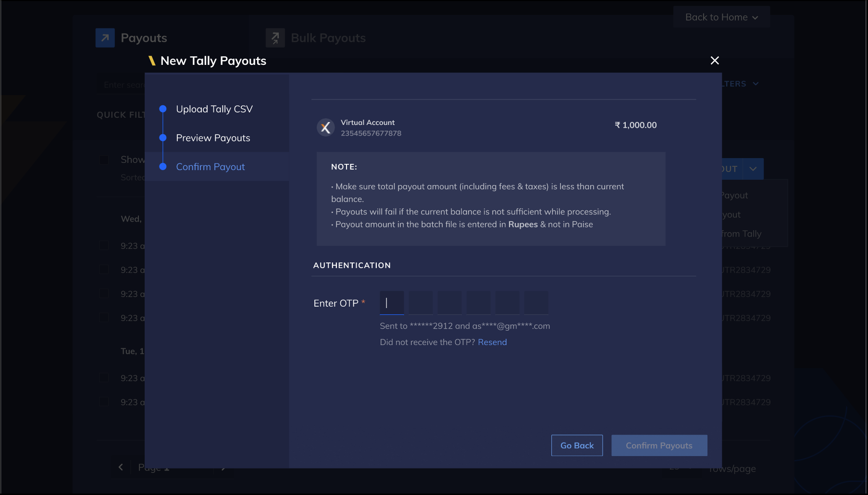This screenshot has width=868, height=495.
Task: Focus the first OTP digit box
Action: (x=392, y=303)
